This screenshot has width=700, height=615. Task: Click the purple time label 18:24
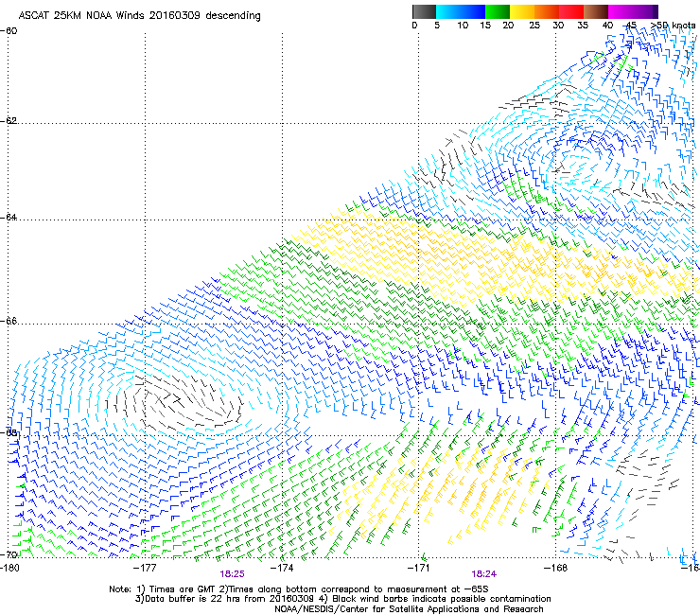(484, 574)
